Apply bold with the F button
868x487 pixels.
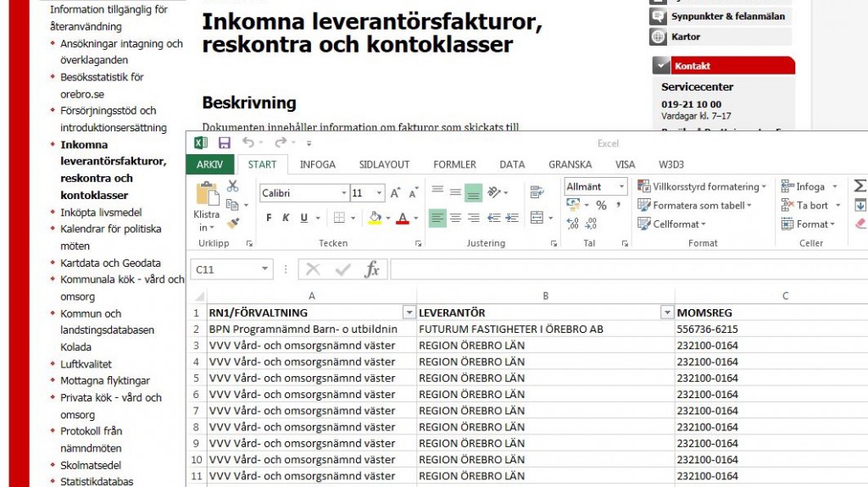(x=269, y=218)
